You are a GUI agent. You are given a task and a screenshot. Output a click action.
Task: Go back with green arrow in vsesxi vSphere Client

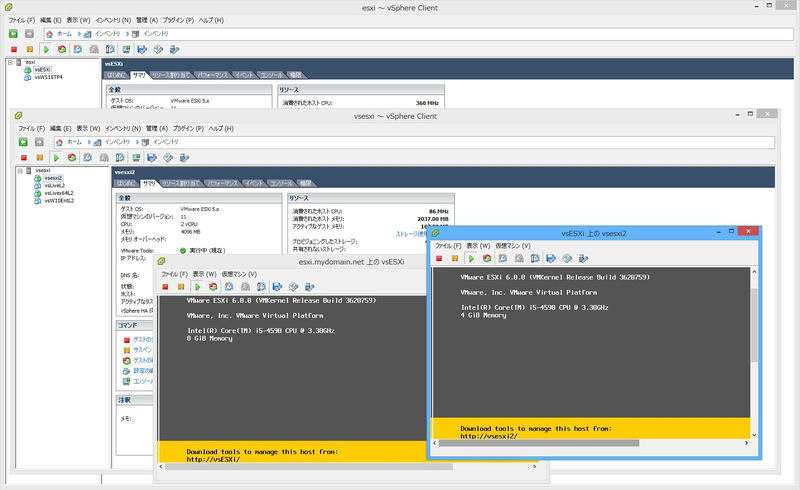[x=23, y=142]
